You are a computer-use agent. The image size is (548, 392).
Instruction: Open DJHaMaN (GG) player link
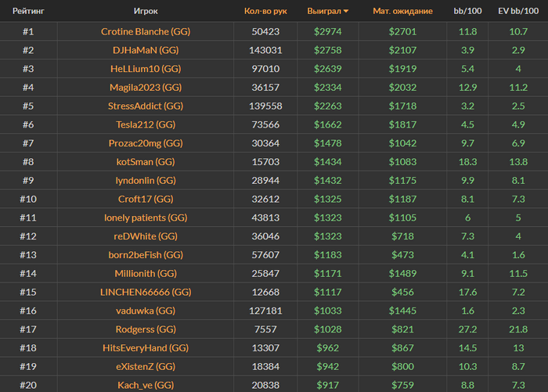click(146, 50)
